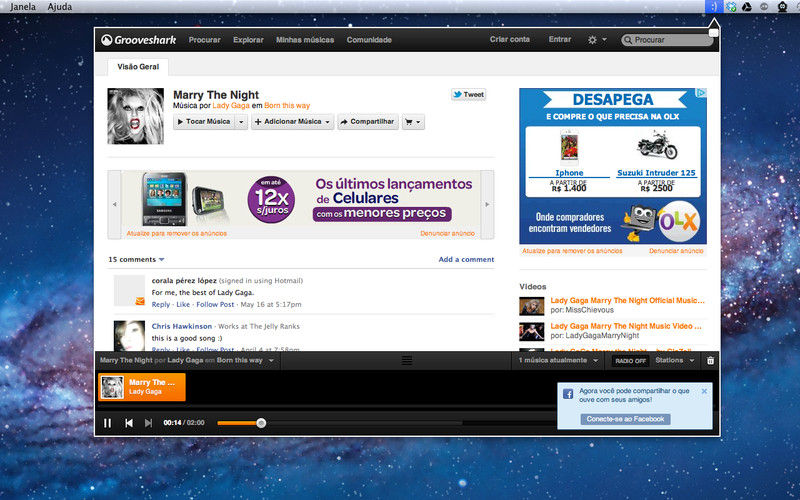The height and width of the screenshot is (500, 800).
Task: Open the Explorar menu
Action: click(248, 40)
